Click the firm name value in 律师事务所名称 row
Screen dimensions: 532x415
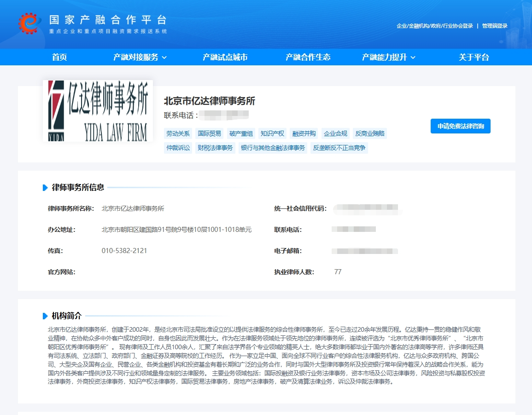tap(133, 208)
